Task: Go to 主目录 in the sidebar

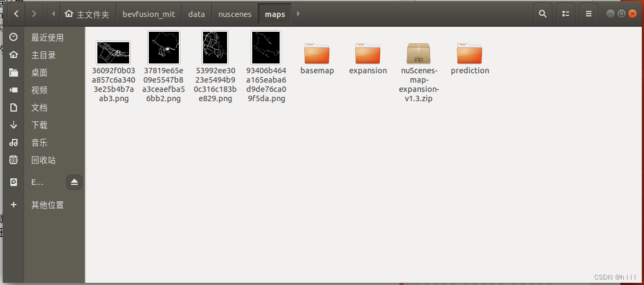Action: [43, 55]
